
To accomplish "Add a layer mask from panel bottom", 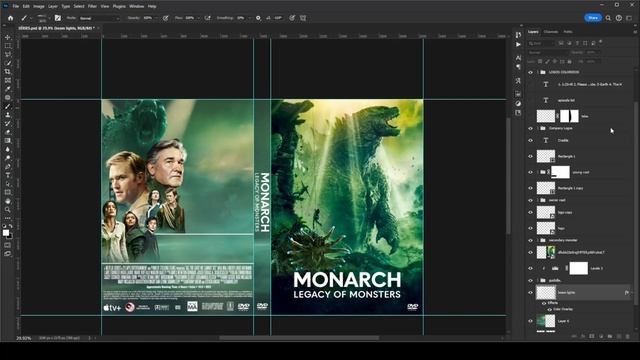I will pyautogui.click(x=592, y=336).
